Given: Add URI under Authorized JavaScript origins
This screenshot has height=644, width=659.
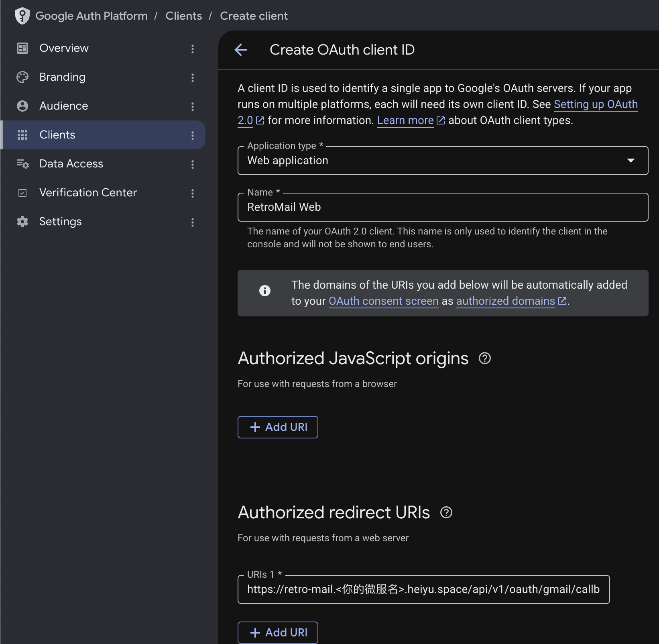Looking at the screenshot, I should [278, 427].
